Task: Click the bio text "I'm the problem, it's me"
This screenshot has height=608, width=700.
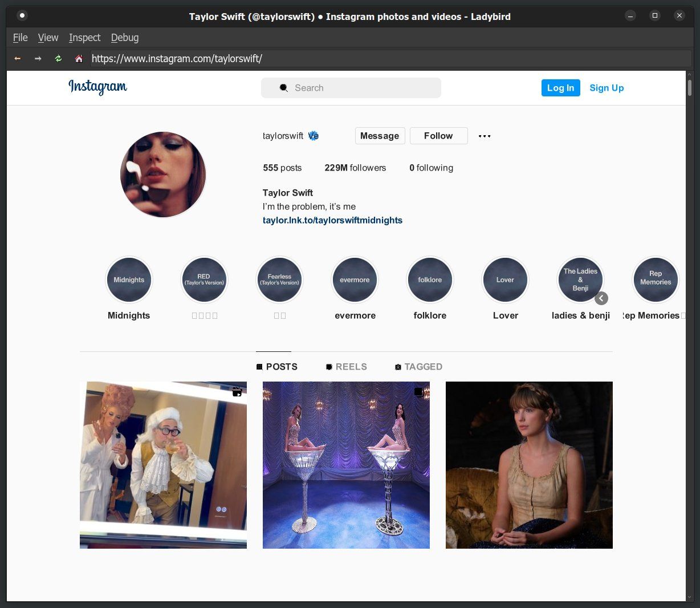Action: click(309, 206)
